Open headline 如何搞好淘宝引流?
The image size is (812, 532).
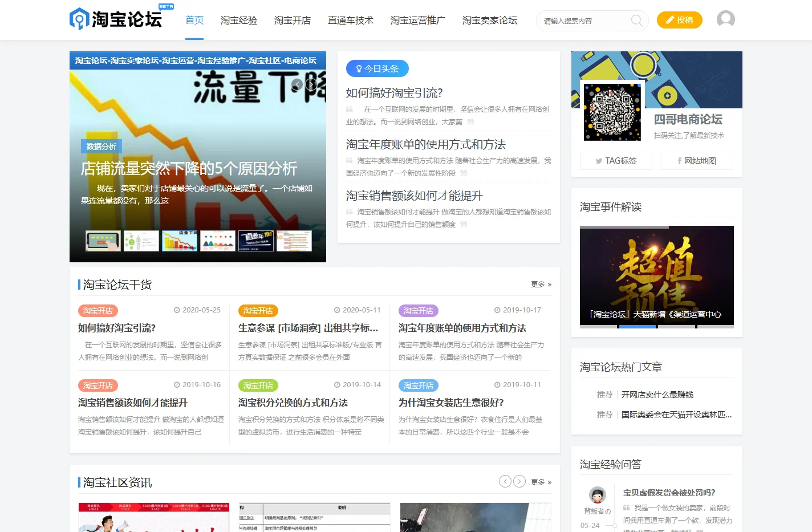[x=395, y=93]
